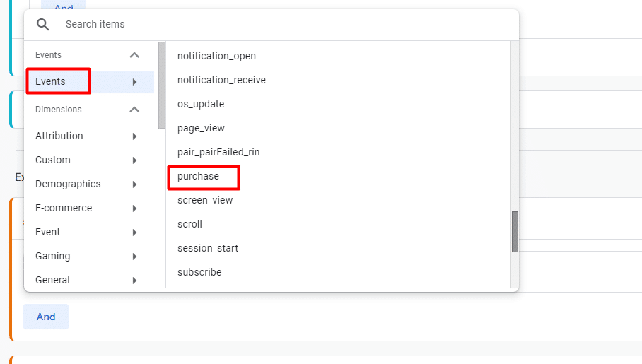Collapse the Events section chevron

tap(134, 55)
